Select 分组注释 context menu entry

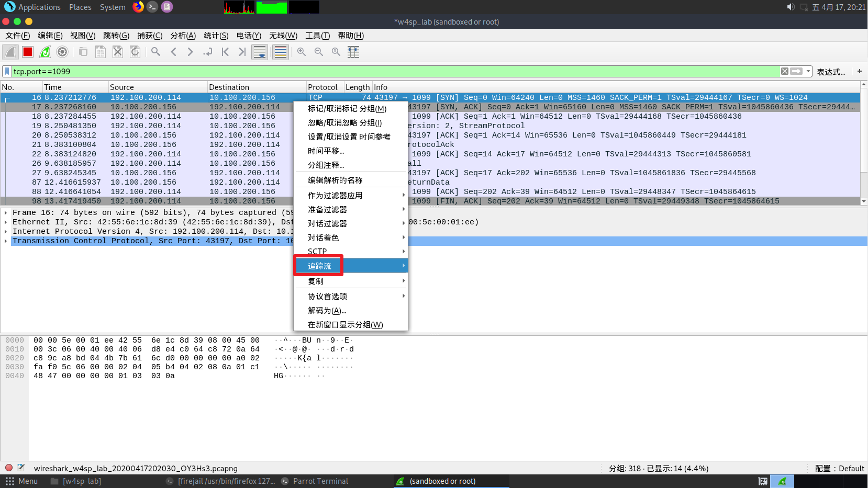[350, 165]
